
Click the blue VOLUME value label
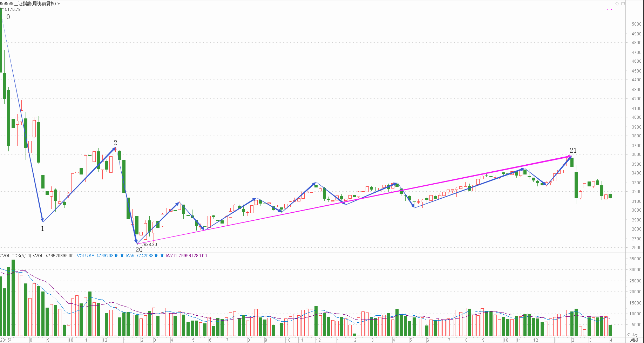(x=100, y=256)
